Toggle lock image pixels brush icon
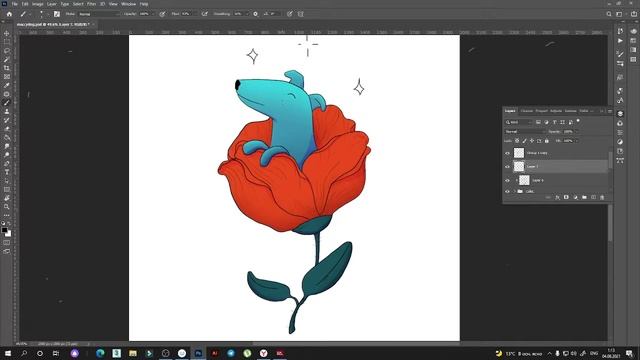 tap(524, 141)
